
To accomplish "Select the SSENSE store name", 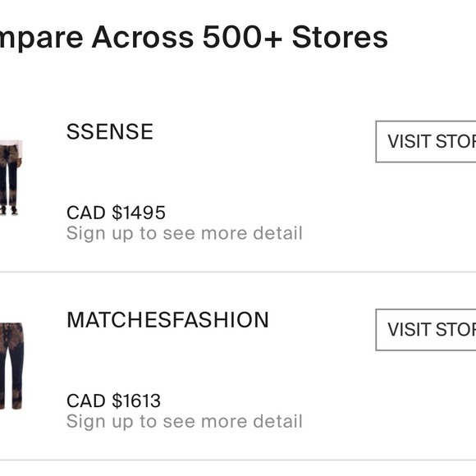I will 110,132.
